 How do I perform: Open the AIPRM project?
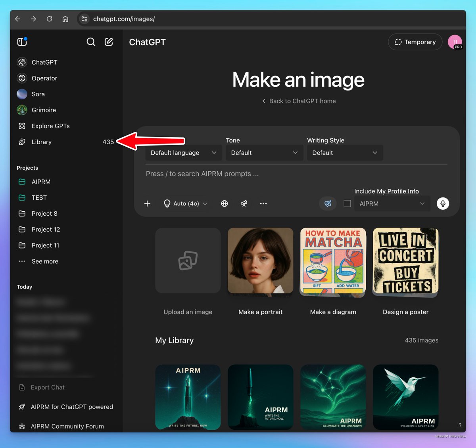[41, 182]
